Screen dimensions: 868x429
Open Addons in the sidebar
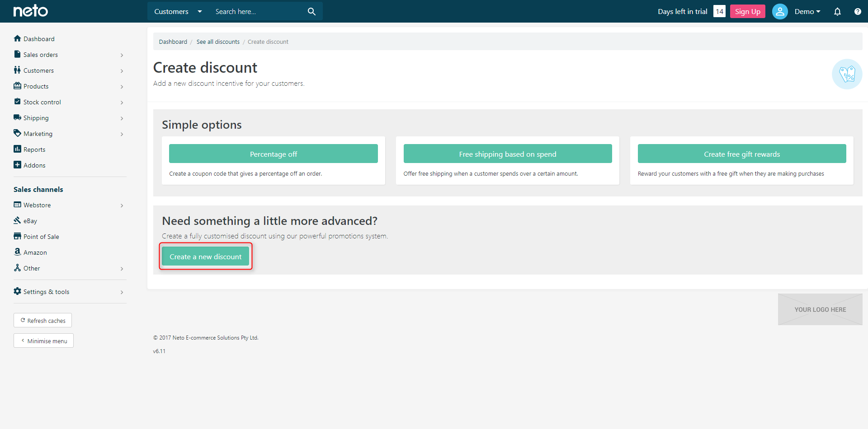click(x=34, y=165)
